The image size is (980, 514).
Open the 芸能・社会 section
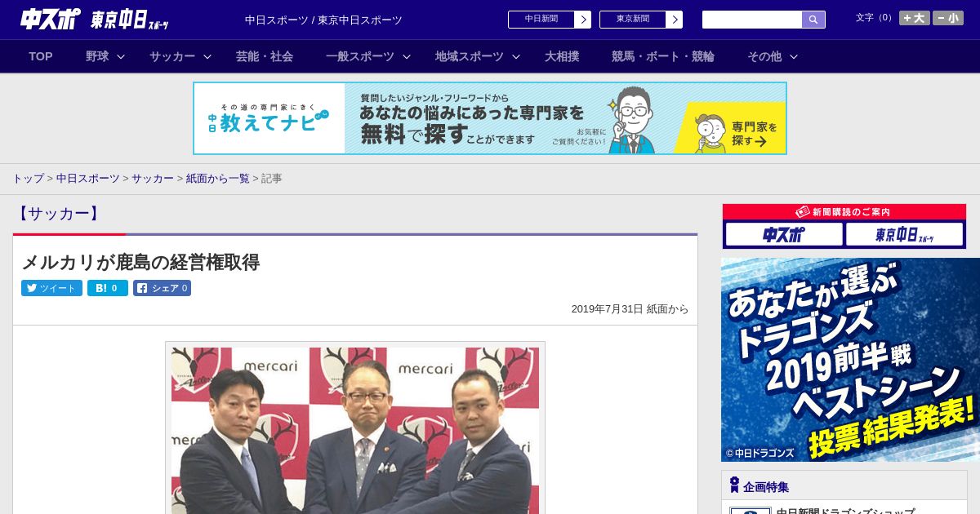click(x=265, y=56)
